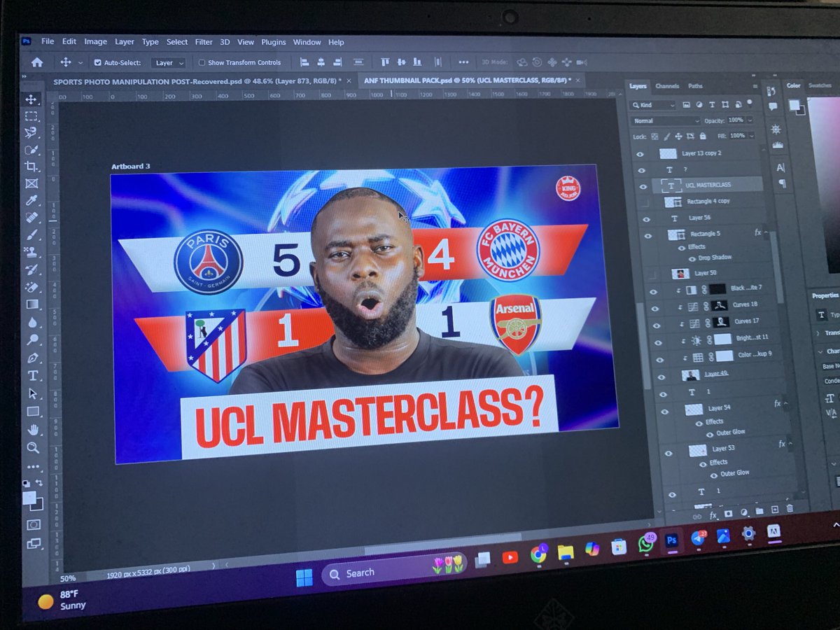Image resolution: width=840 pixels, height=630 pixels.
Task: Select the Eraser tool
Action: tap(31, 287)
